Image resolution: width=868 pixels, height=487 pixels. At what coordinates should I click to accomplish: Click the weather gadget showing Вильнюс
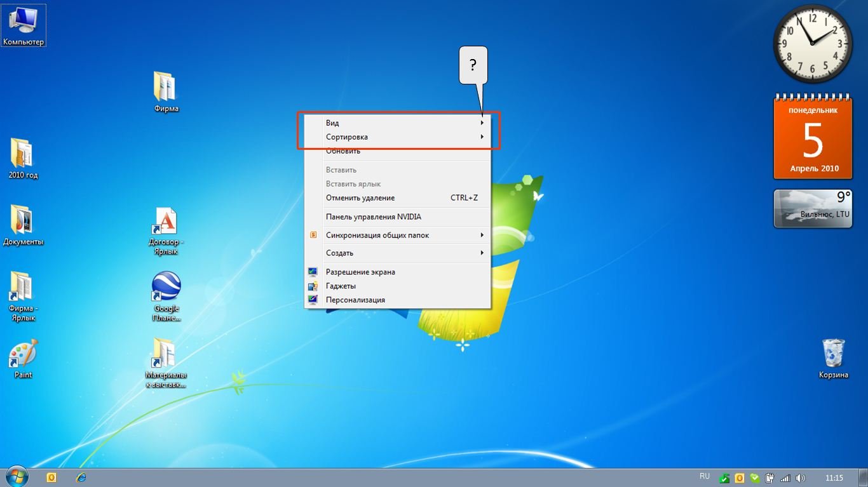[x=811, y=208]
